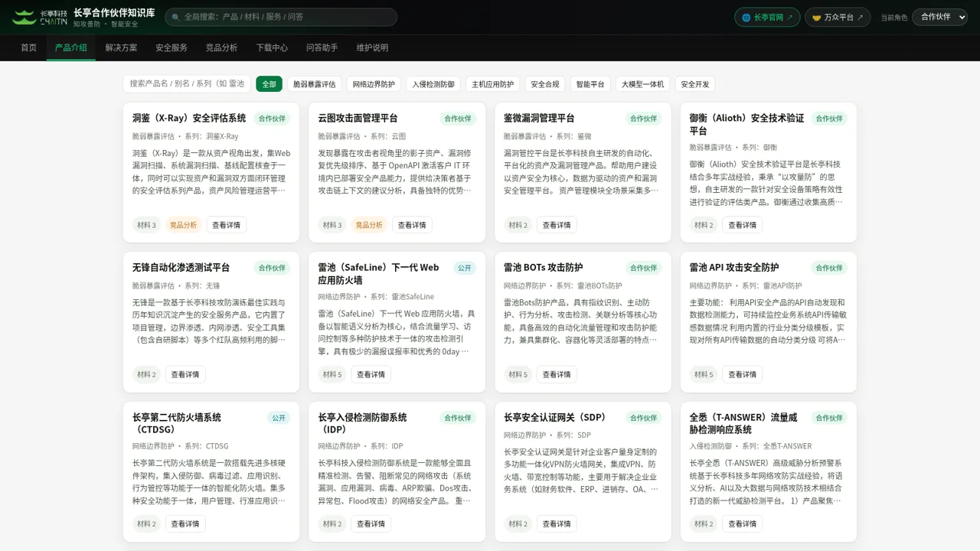This screenshot has height=551, width=980.
Task: View details of 长亭安全认证网关 SDP
Action: 557,523
